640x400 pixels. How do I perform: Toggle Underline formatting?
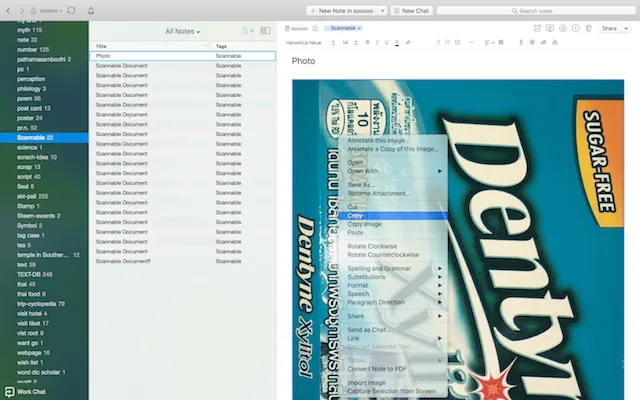387,42
